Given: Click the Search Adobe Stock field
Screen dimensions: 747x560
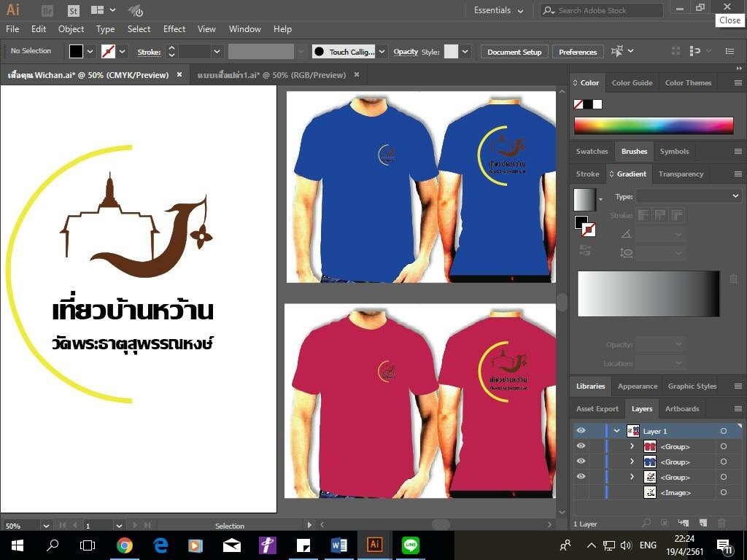Looking at the screenshot, I should coord(607,11).
